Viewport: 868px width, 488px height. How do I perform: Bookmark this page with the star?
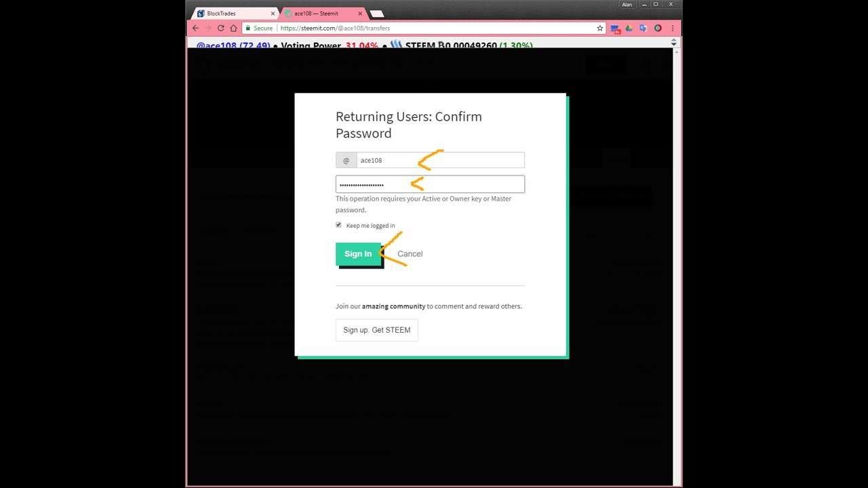[x=600, y=28]
